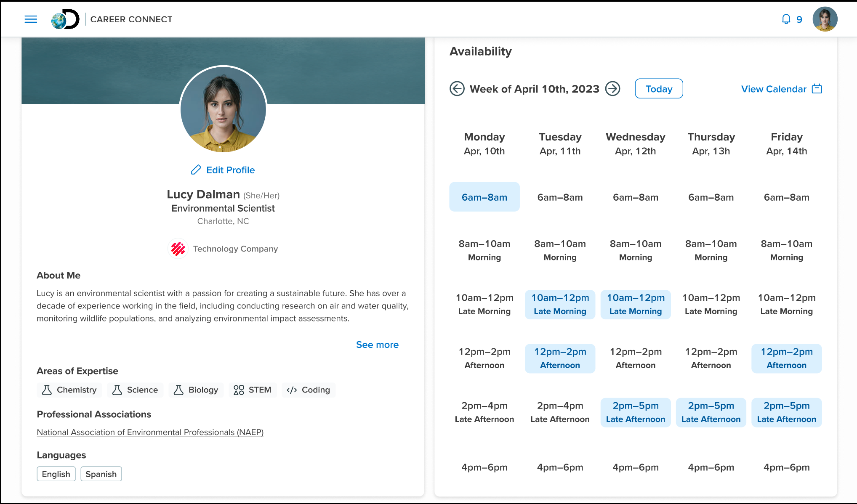
Task: Select the STEM expertise tag
Action: click(253, 390)
